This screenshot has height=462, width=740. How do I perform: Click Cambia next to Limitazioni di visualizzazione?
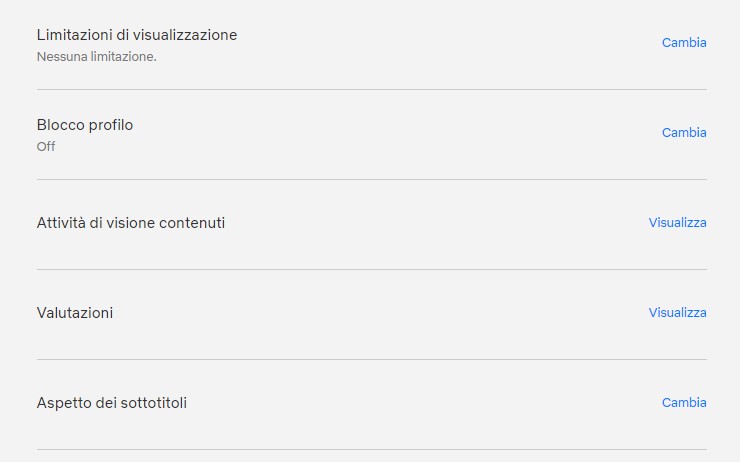(x=684, y=43)
